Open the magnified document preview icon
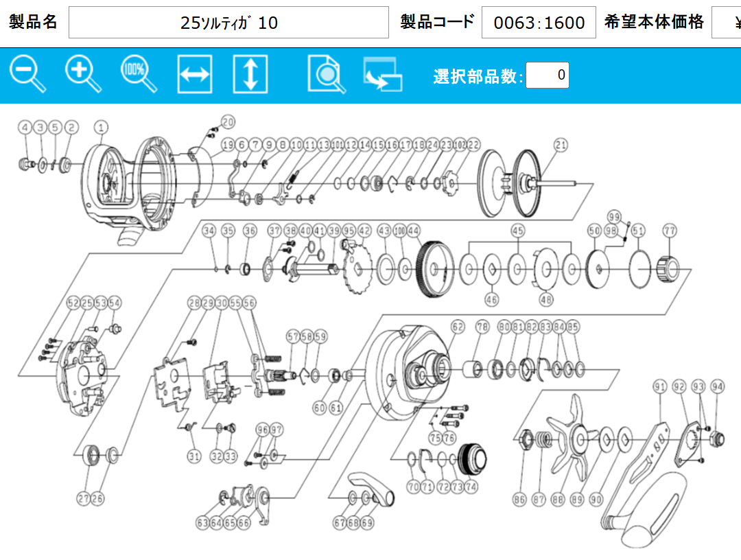This screenshot has width=741, height=560. pyautogui.click(x=327, y=75)
